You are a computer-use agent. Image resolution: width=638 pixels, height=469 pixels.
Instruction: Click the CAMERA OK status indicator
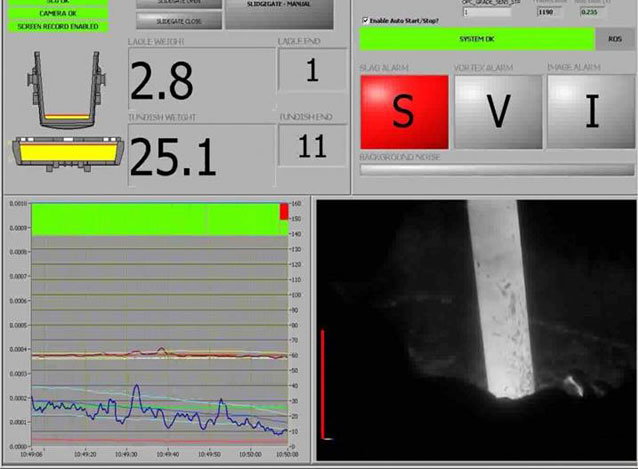click(x=58, y=13)
